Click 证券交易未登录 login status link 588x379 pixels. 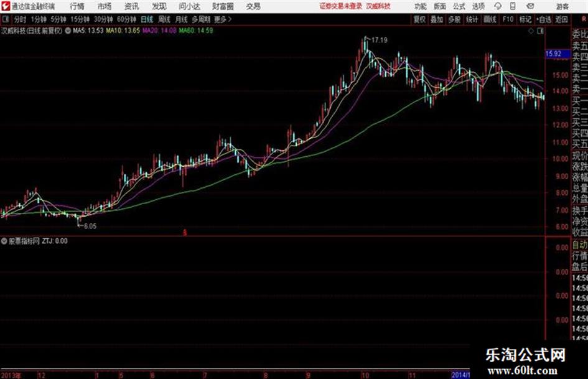pyautogui.click(x=341, y=6)
